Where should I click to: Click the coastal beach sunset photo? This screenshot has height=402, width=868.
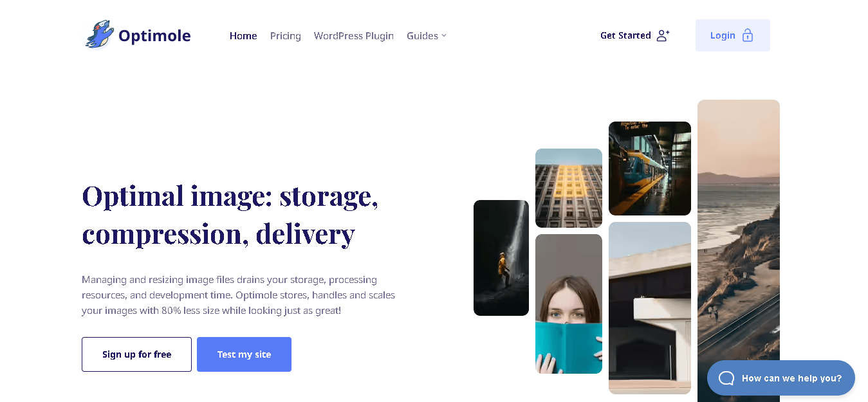pos(739,251)
